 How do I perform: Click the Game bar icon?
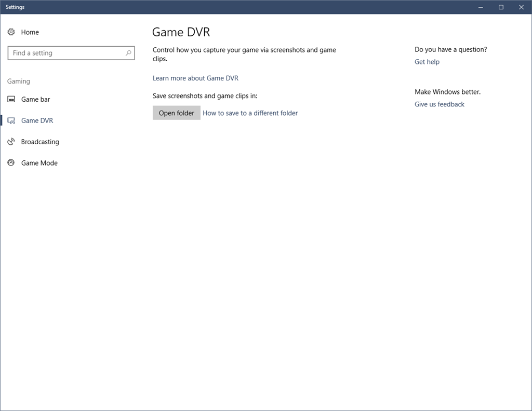tap(11, 99)
